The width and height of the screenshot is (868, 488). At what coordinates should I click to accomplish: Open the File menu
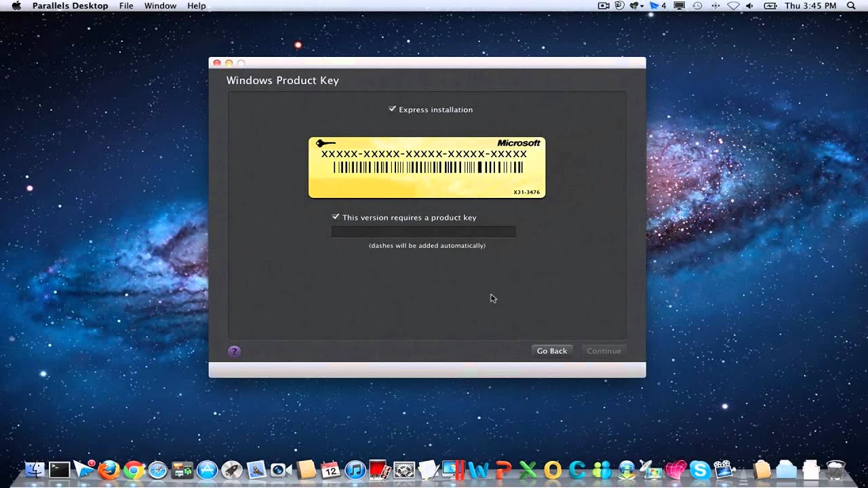[126, 5]
